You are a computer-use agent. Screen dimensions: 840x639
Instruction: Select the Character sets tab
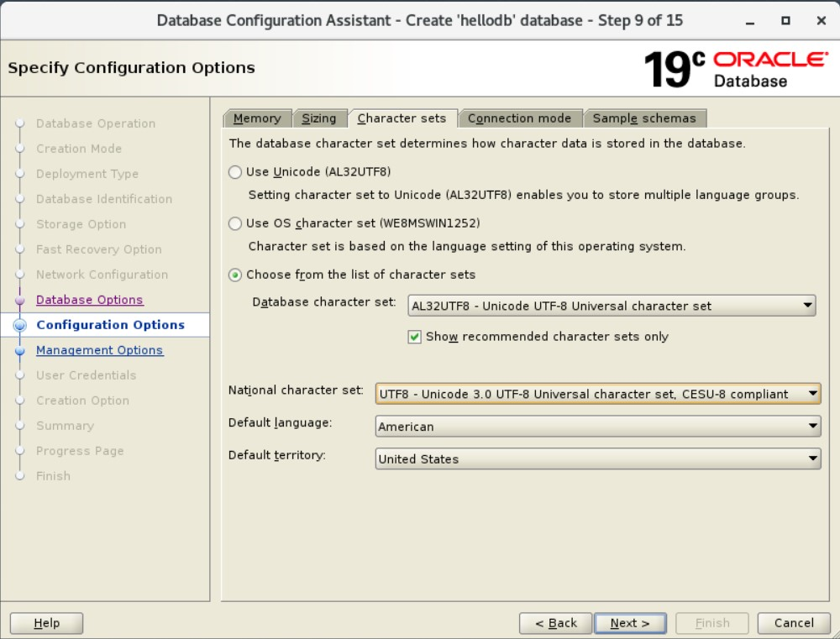(x=402, y=118)
